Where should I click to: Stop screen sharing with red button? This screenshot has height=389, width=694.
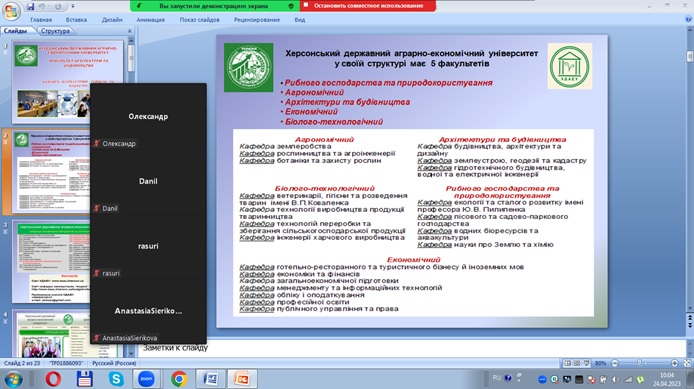click(x=368, y=6)
